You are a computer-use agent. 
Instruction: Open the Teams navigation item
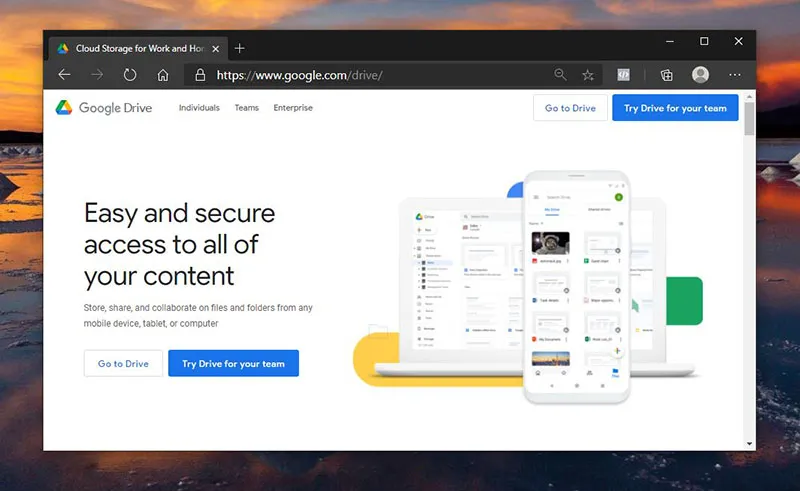tap(246, 108)
